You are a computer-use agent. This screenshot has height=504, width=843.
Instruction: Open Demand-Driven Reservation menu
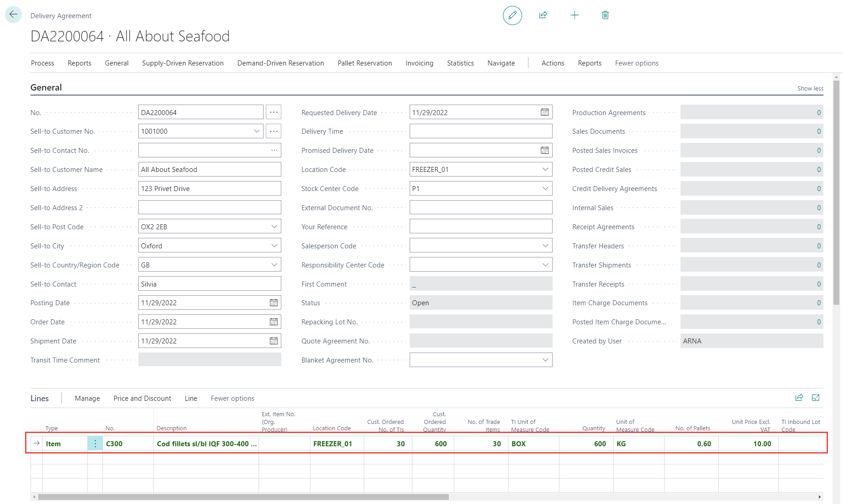(280, 63)
